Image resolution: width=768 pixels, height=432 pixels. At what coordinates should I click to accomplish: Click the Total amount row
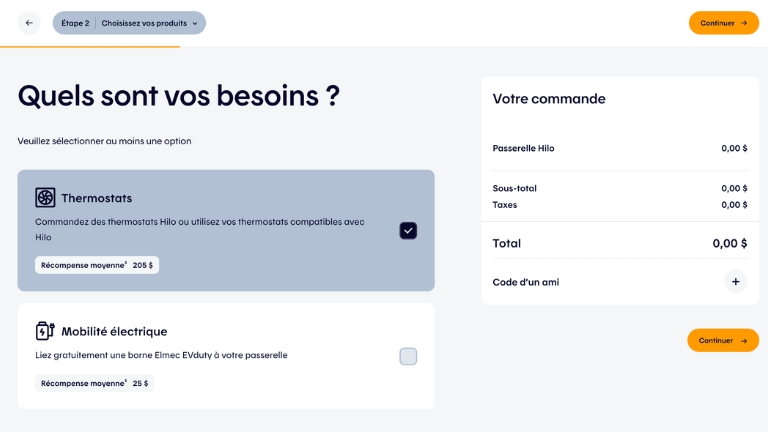pyautogui.click(x=620, y=243)
